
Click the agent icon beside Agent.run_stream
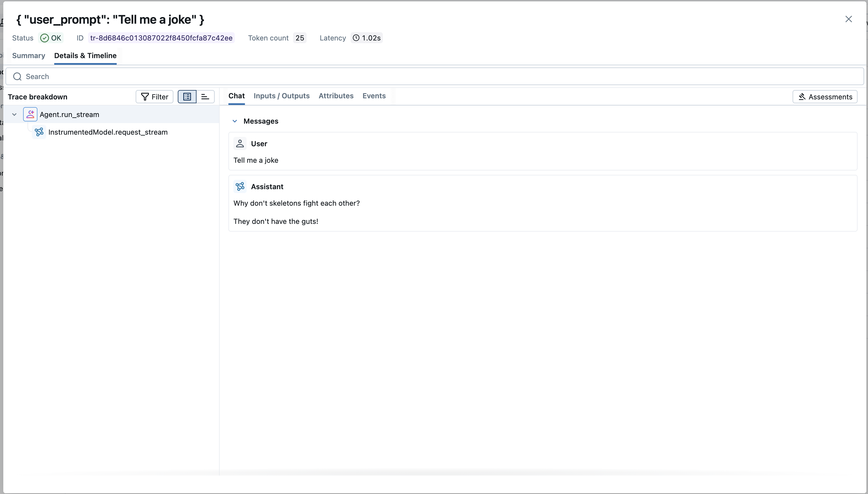(x=31, y=114)
